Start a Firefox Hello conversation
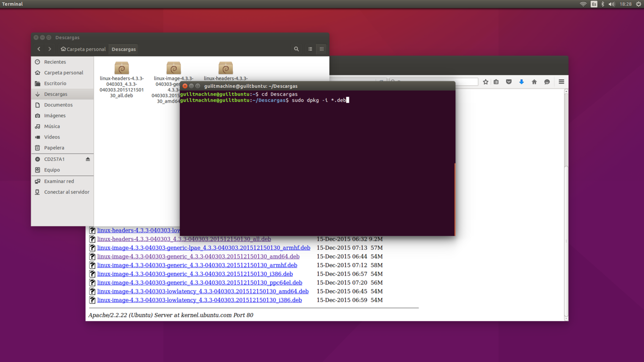Screen dimensions: 644x362 pos(547,82)
